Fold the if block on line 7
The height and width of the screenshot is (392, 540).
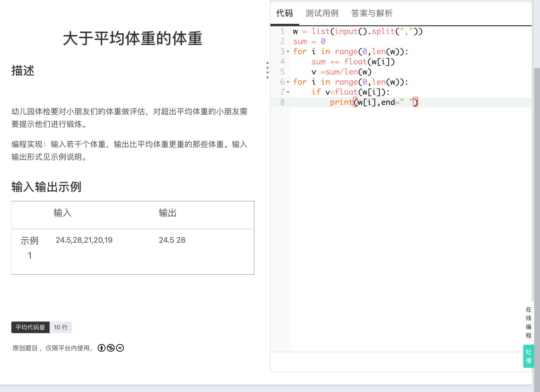[x=288, y=92]
